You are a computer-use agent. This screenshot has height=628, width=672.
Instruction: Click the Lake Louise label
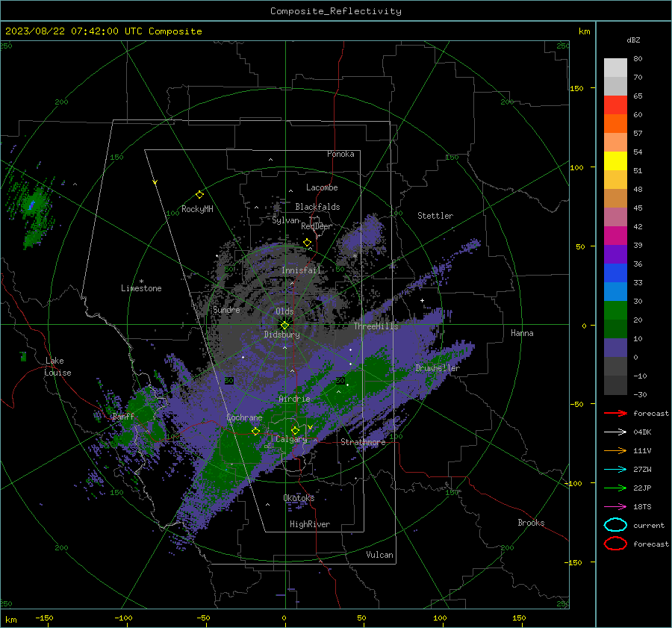pos(57,367)
